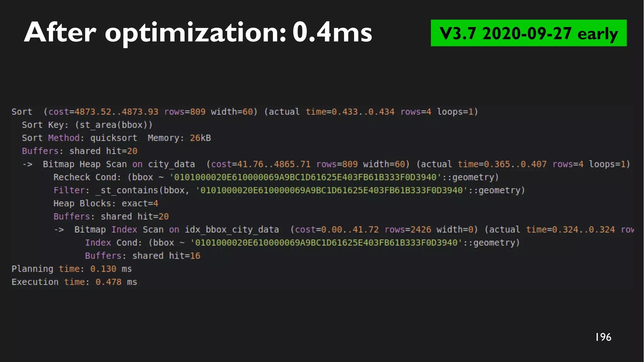Click the 'Filter: _st_contains(bbox,' line

289,190
